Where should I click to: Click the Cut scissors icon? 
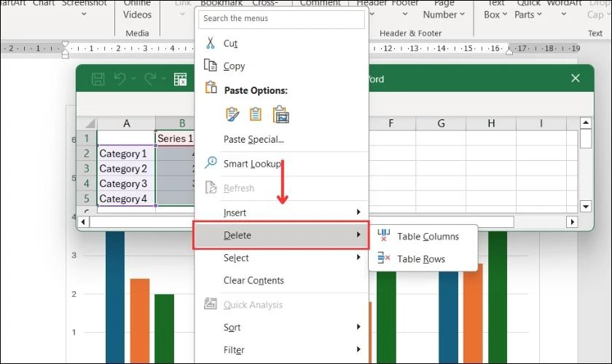[x=211, y=43]
